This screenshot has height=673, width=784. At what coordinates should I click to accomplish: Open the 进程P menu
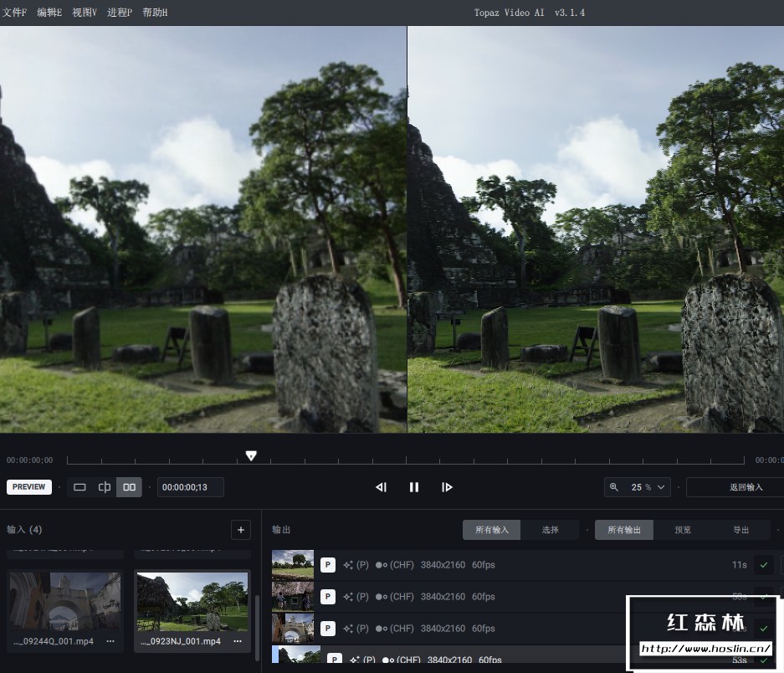(x=120, y=13)
